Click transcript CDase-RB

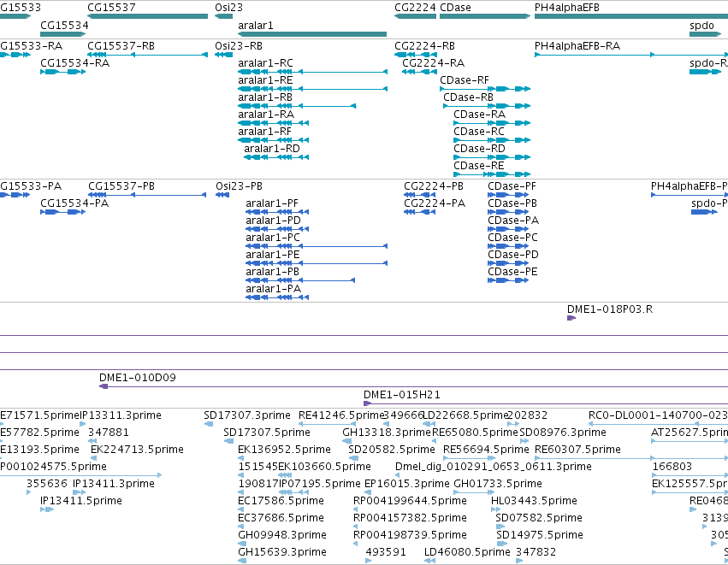pos(487,106)
